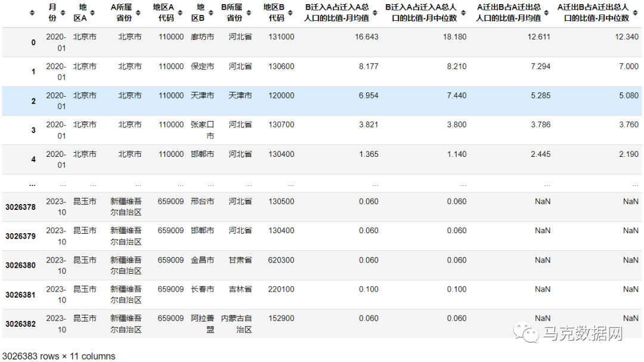
Task: Click the 廊坊市 cell
Action: (203, 37)
